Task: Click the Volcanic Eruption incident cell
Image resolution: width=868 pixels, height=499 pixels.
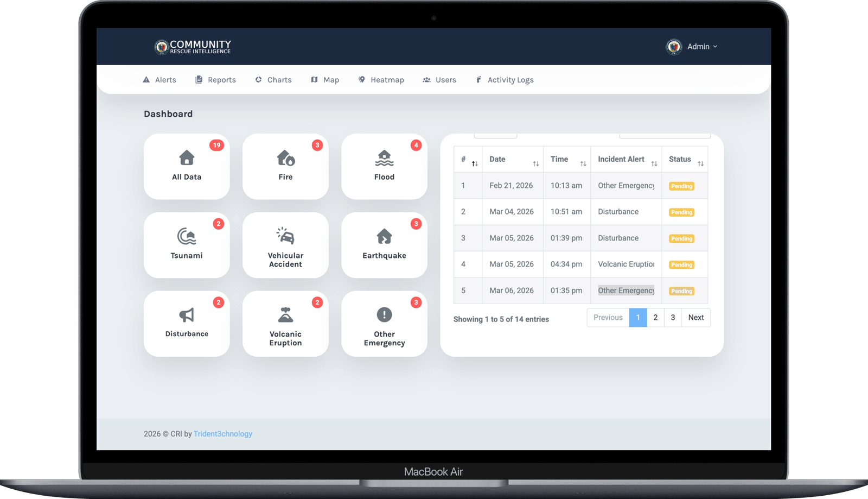Action: coord(626,264)
